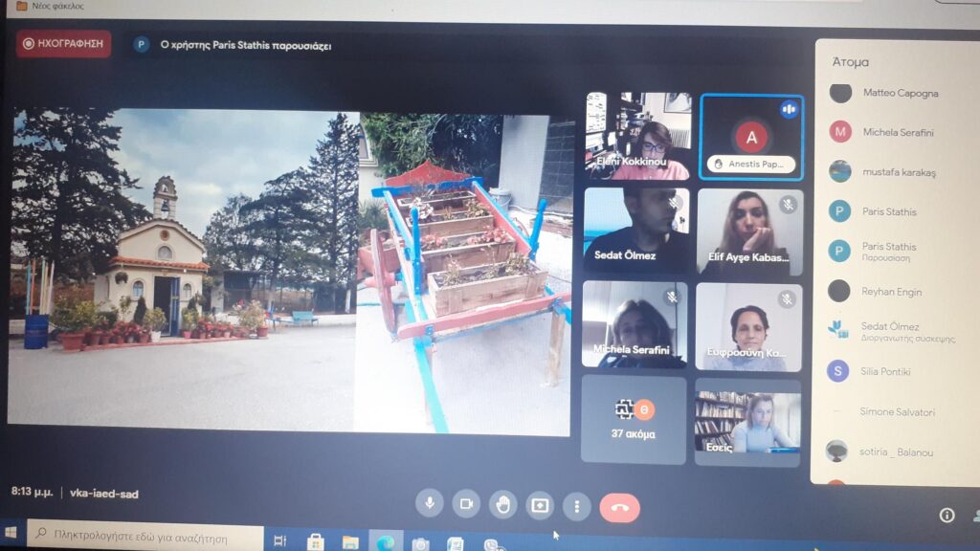Toggle the microphone button in call controls
Screen dimensions: 980x551
pos(430,503)
